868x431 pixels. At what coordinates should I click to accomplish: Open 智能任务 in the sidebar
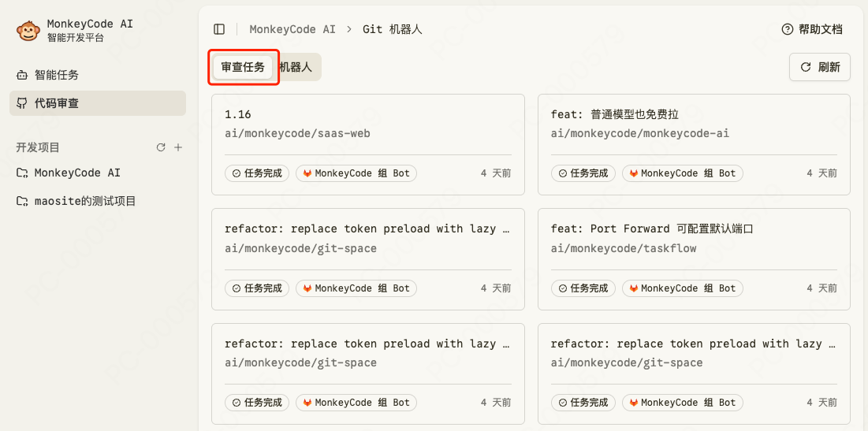coord(56,75)
